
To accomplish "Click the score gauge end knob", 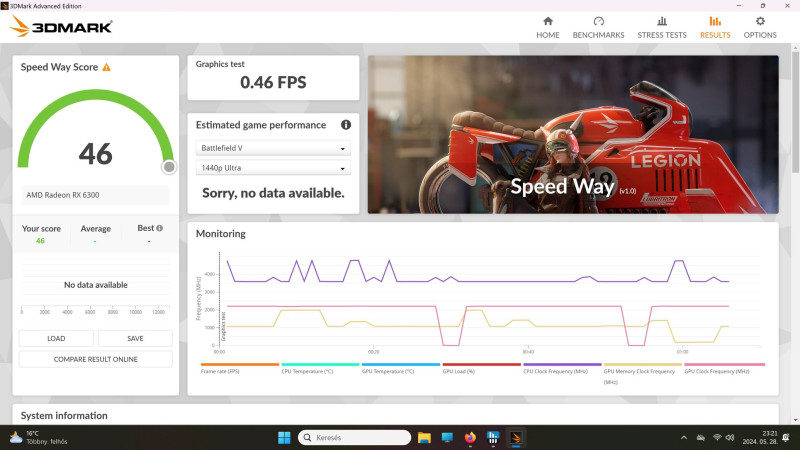I will pyautogui.click(x=169, y=167).
